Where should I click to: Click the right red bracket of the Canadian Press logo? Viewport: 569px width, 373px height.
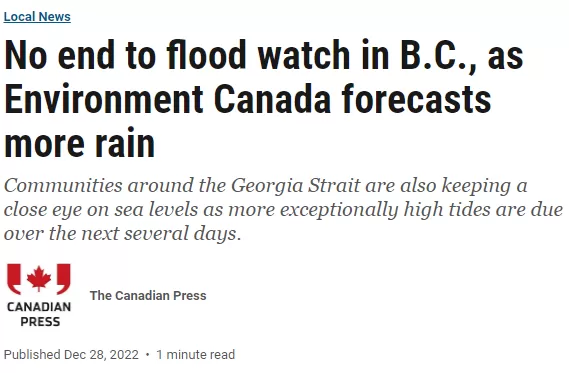click(x=64, y=279)
